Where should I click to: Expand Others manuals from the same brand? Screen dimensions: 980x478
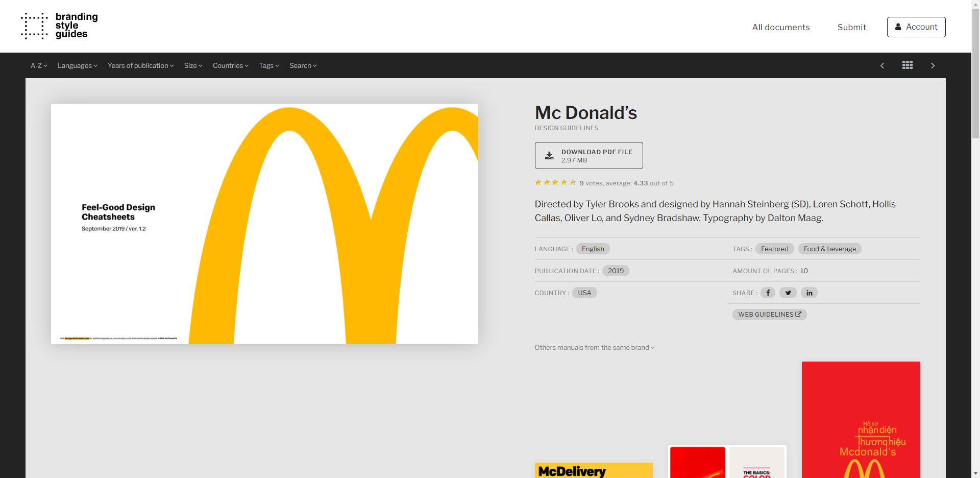(594, 347)
